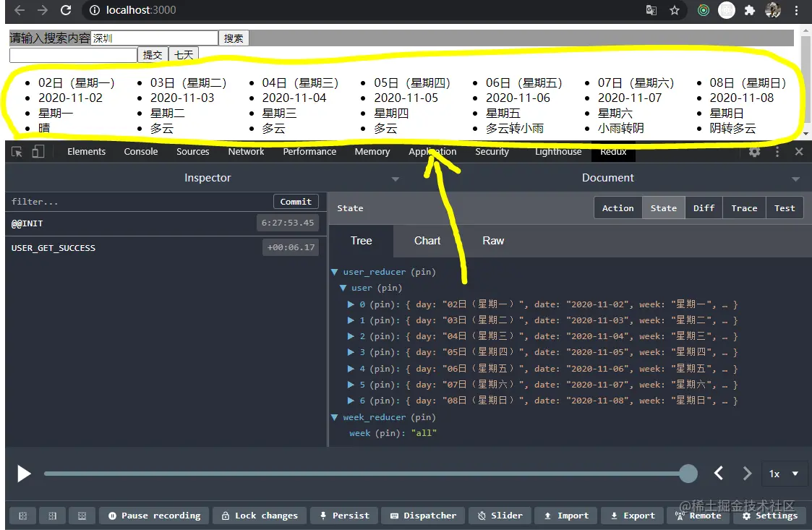Click the browser forward arrow
Image resolution: width=812 pixels, height=530 pixels.
[x=43, y=10]
